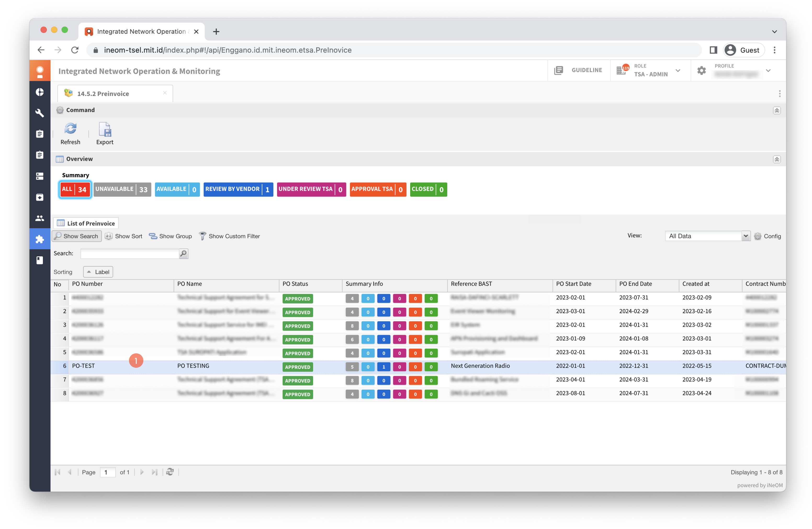The image size is (812, 529).
Task: Click the browser address bar
Action: point(394,50)
